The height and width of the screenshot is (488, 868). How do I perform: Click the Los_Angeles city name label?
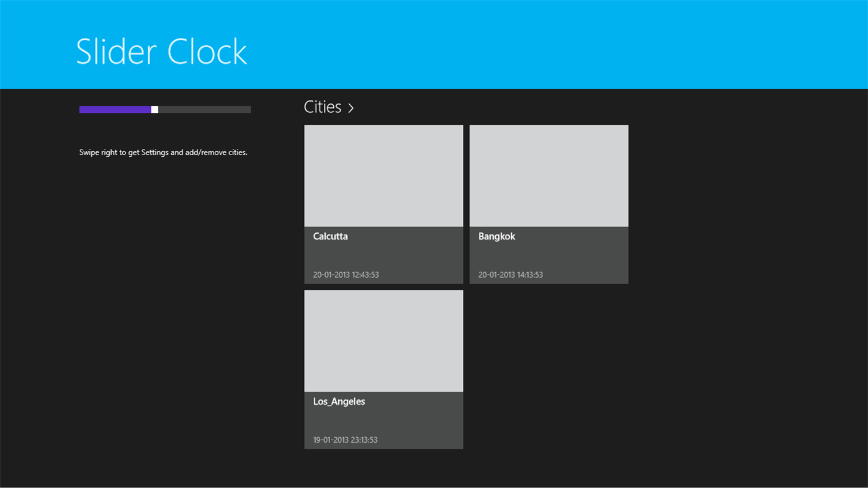click(x=339, y=401)
